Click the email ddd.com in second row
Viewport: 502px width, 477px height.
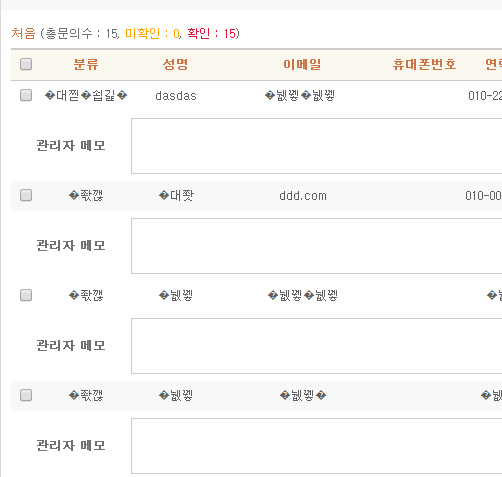click(x=303, y=196)
